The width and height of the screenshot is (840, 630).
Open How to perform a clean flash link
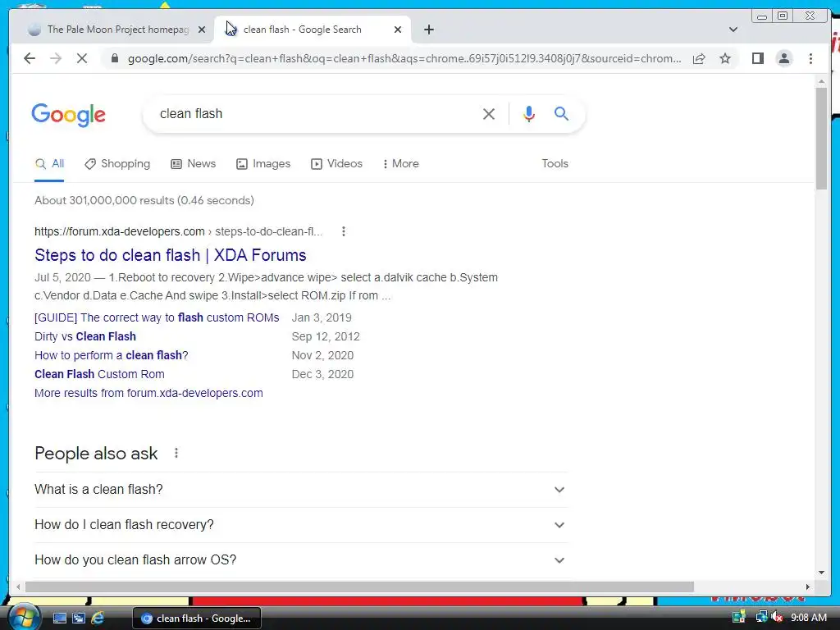click(112, 355)
